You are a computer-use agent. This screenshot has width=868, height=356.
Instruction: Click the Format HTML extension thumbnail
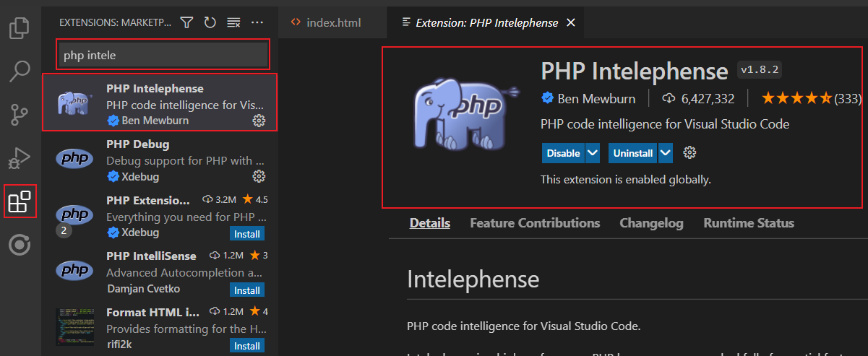75,326
